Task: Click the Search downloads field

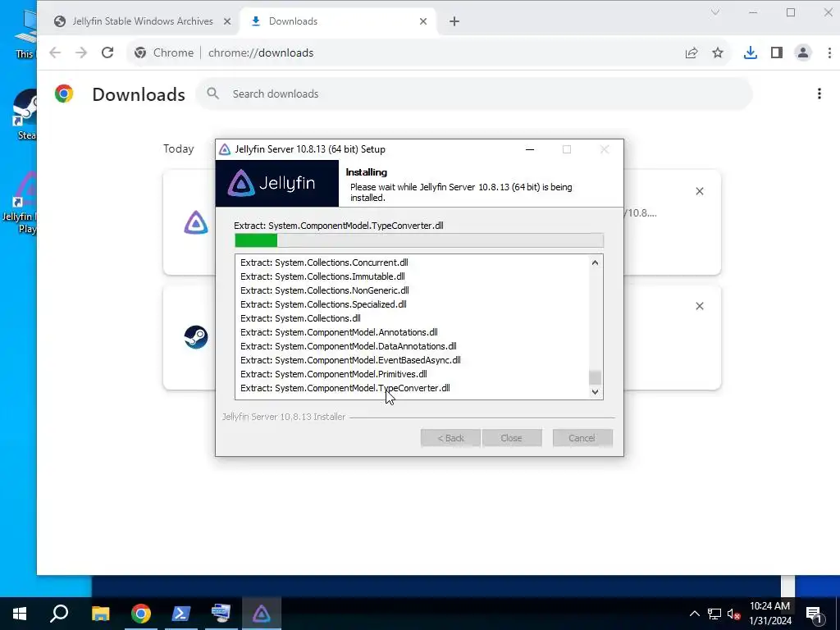Action: point(474,94)
